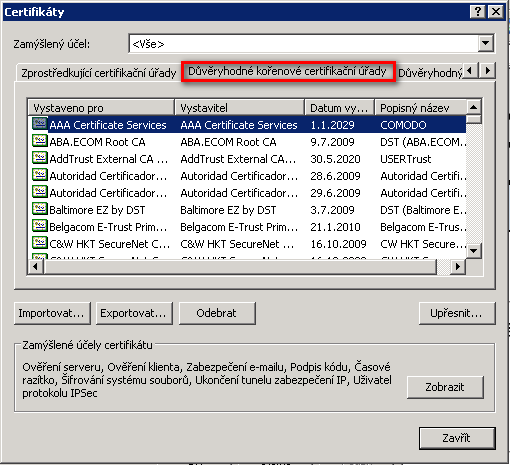Viewport: 510px width, 465px height.
Task: Click the Exportovat... button
Action: (134, 313)
